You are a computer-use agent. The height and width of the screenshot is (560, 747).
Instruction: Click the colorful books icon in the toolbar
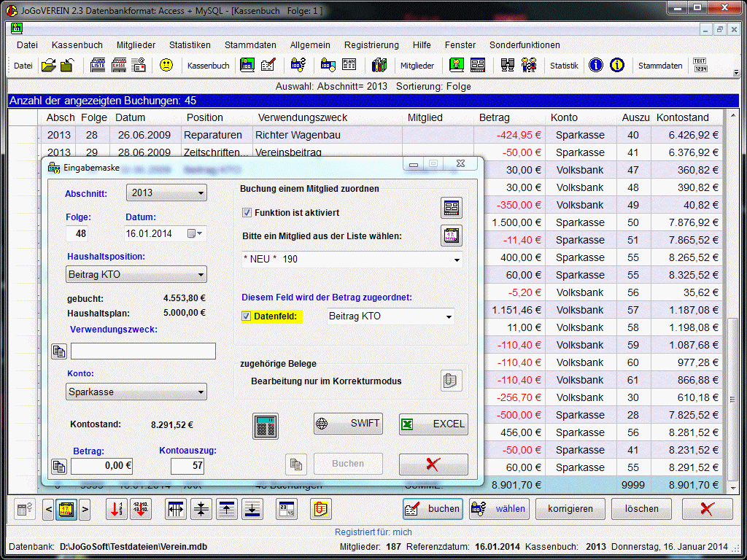379,65
